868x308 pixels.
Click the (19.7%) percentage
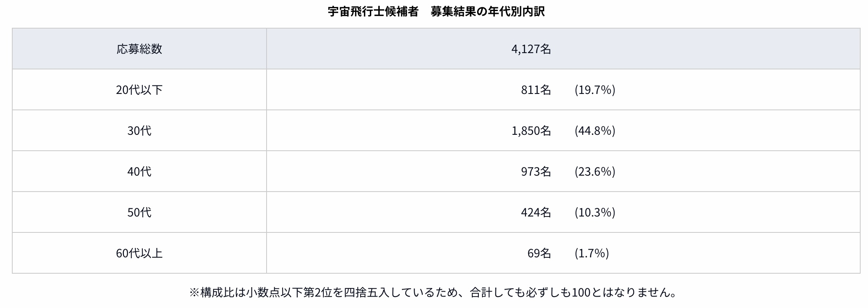click(x=594, y=90)
